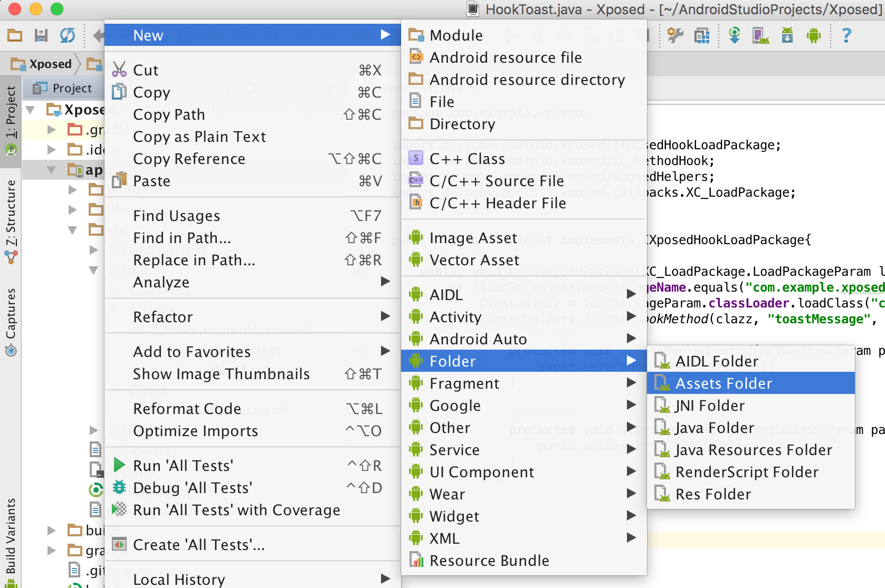Click the wrench settings toolbar icon
The width and height of the screenshot is (885, 588).
tap(675, 36)
